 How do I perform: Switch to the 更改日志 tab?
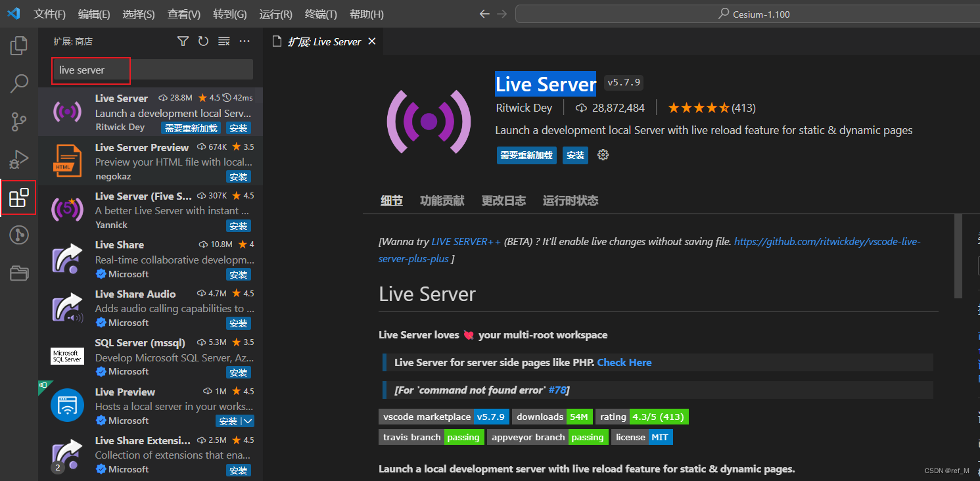click(x=503, y=200)
